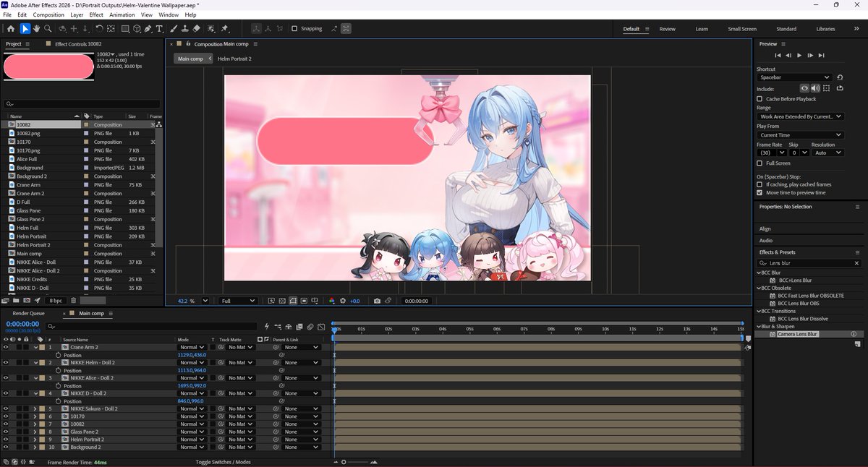
Task: Click First Frame button in Preview panel
Action: (x=778, y=55)
